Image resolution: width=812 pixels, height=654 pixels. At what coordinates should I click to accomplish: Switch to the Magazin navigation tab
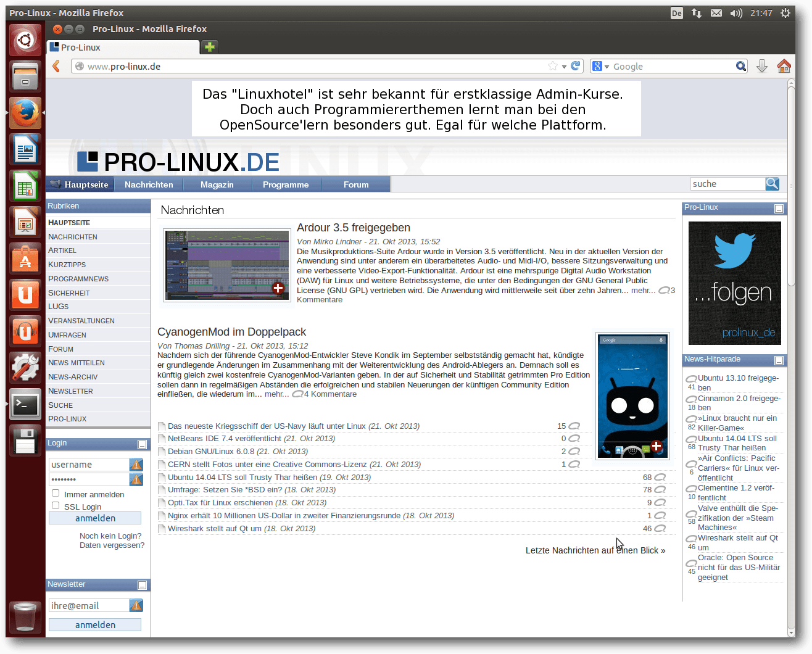click(x=217, y=184)
